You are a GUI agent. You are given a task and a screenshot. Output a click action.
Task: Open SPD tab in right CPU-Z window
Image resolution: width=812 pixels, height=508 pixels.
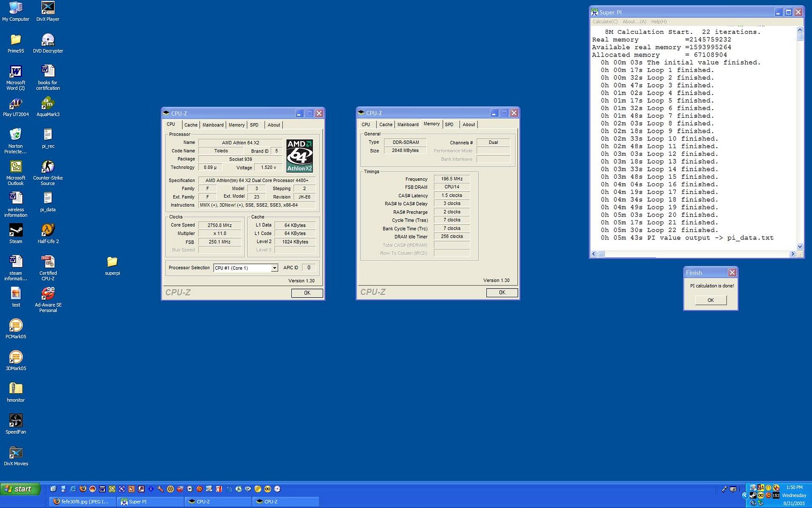click(x=449, y=125)
